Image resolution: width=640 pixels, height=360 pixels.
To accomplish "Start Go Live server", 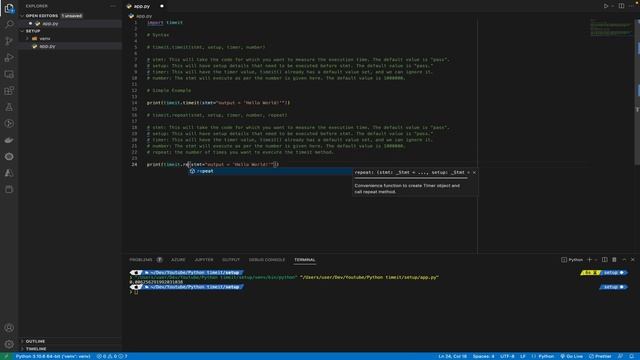I will tap(571, 356).
